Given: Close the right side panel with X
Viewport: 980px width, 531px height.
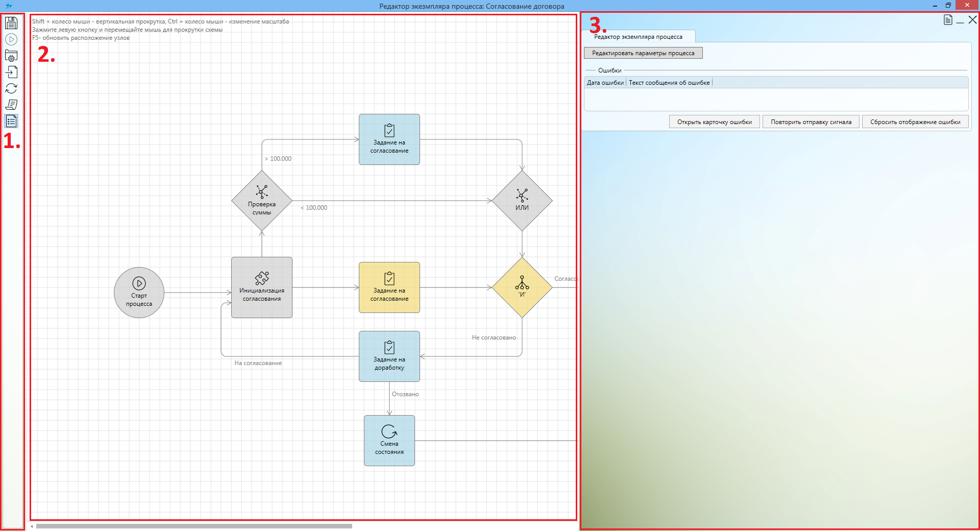Looking at the screenshot, I should pyautogui.click(x=972, y=20).
